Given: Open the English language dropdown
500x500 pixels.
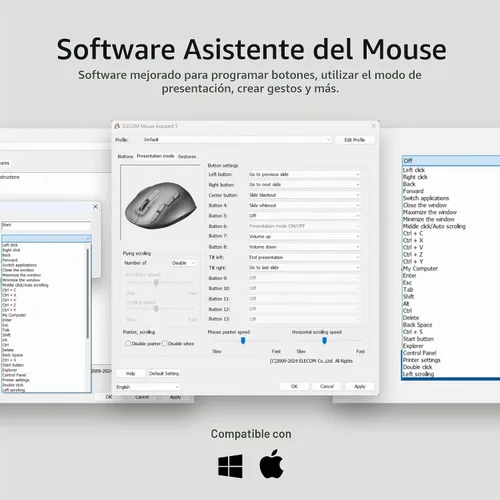Looking at the screenshot, I should 148,387.
